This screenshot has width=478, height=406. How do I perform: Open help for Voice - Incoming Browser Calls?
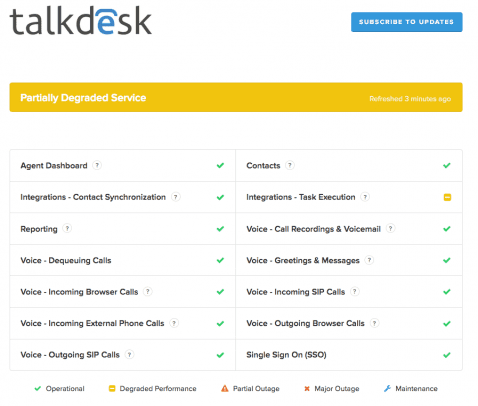tap(148, 291)
